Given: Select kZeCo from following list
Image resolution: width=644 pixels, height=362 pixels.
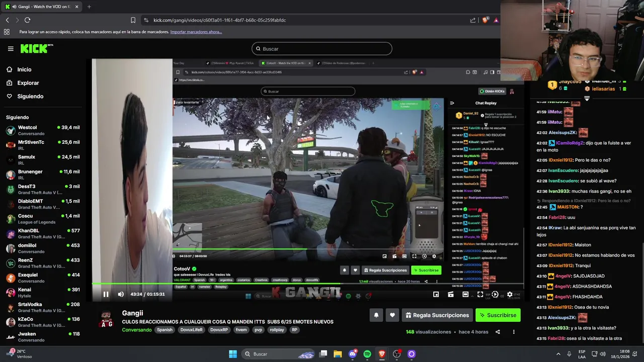Looking at the screenshot, I should tap(42, 322).
